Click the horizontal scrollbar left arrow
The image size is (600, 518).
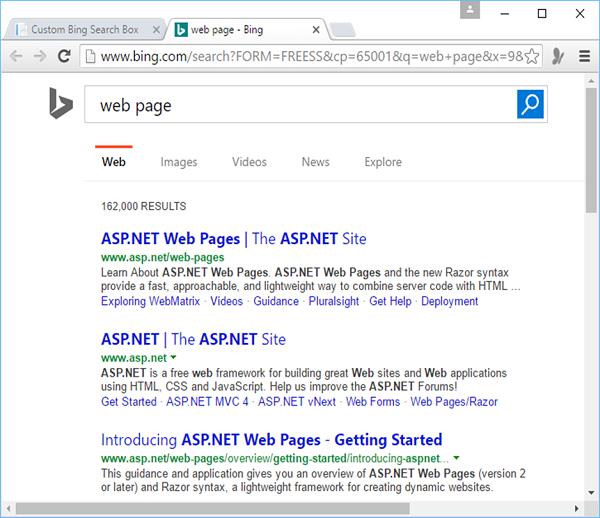tap(8, 508)
